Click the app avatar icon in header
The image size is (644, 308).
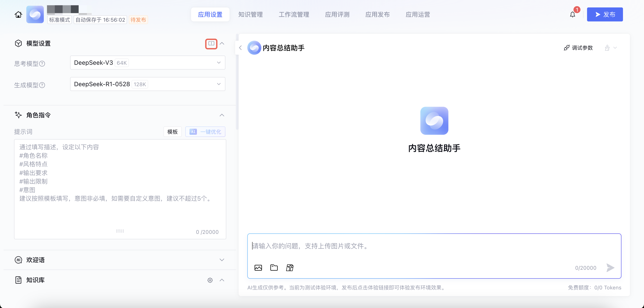35,14
